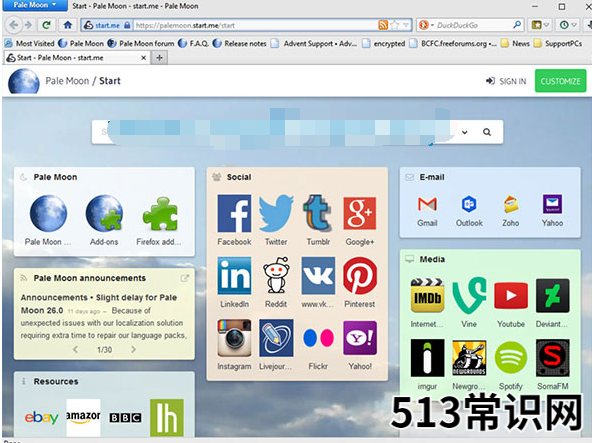Screen dimensions: 592x443
Task: Open the Tumblr icon
Action: point(318,213)
